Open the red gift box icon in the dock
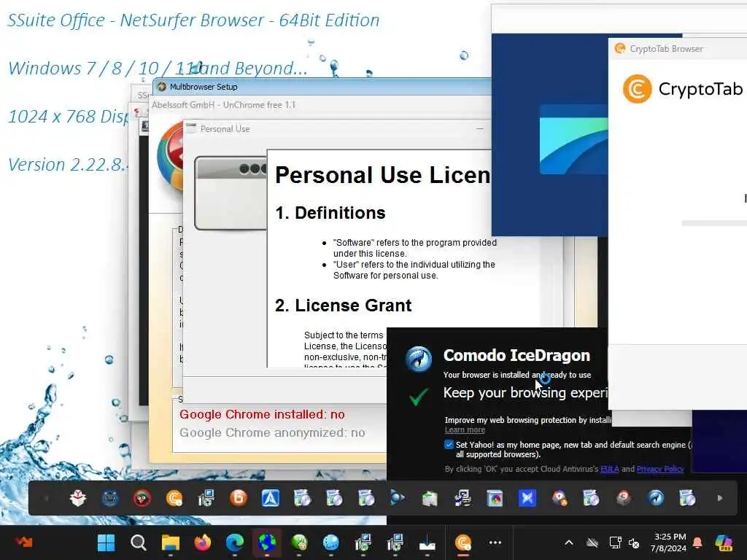This screenshot has width=747, height=560. tap(77, 498)
